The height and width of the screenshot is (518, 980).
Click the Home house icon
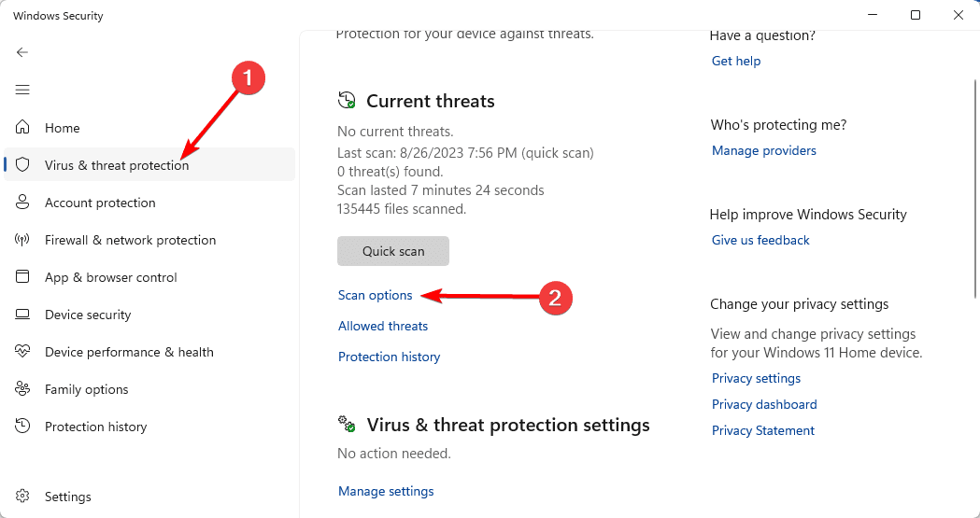point(22,127)
